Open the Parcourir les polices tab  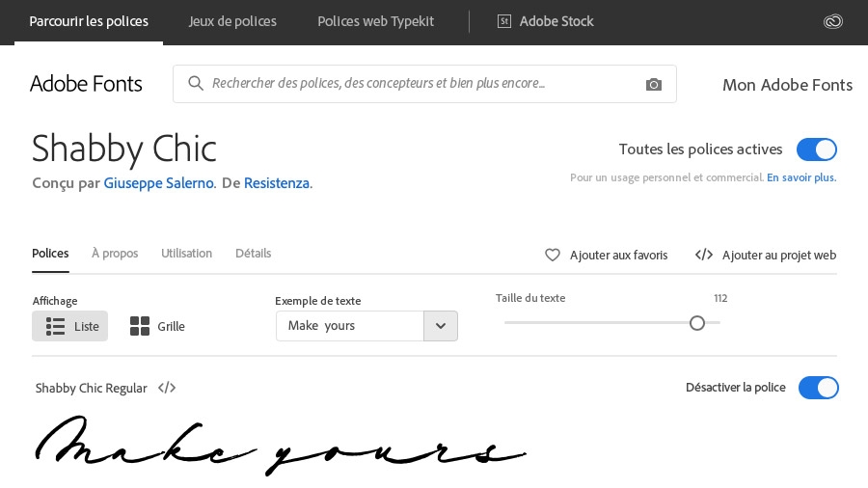[89, 21]
